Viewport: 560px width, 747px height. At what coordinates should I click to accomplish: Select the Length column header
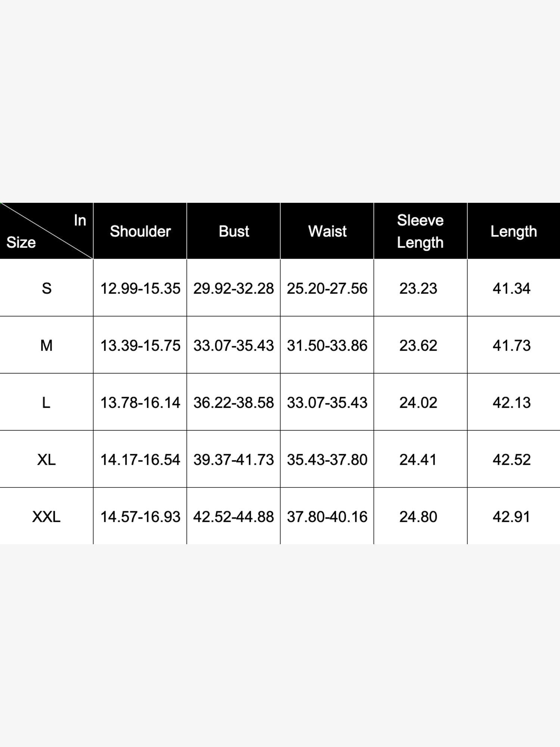pos(514,231)
